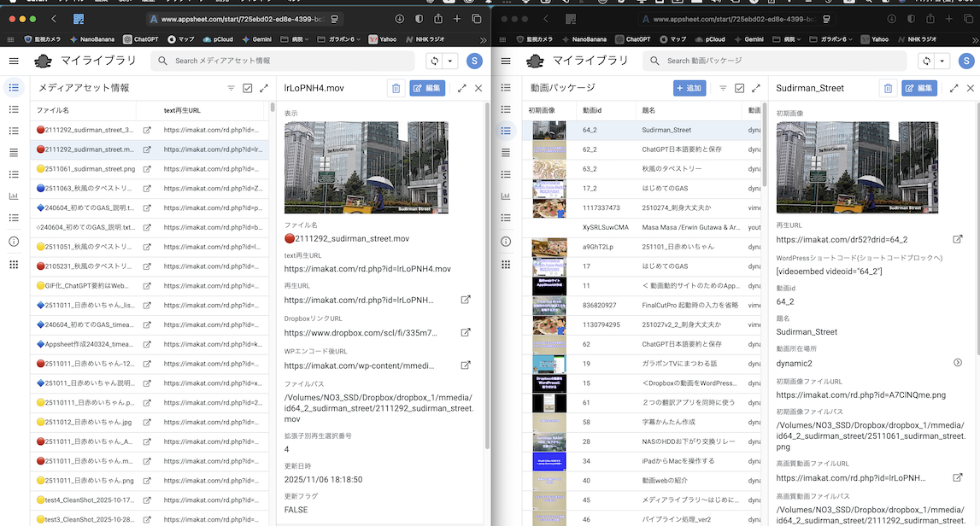Open the NHK ラジオ bookmark in right browser
Viewport: 980px width, 526px height.
920,38
